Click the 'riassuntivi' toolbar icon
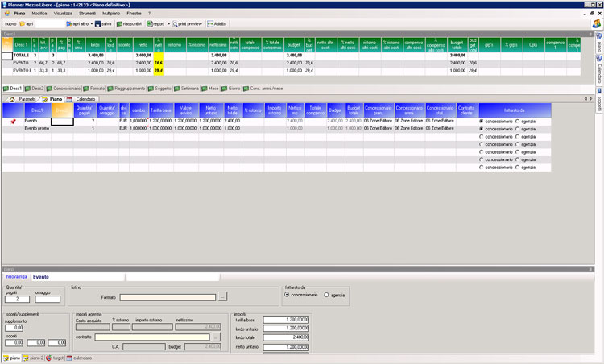Image resolution: width=604 pixels, height=364 pixels. (x=120, y=23)
